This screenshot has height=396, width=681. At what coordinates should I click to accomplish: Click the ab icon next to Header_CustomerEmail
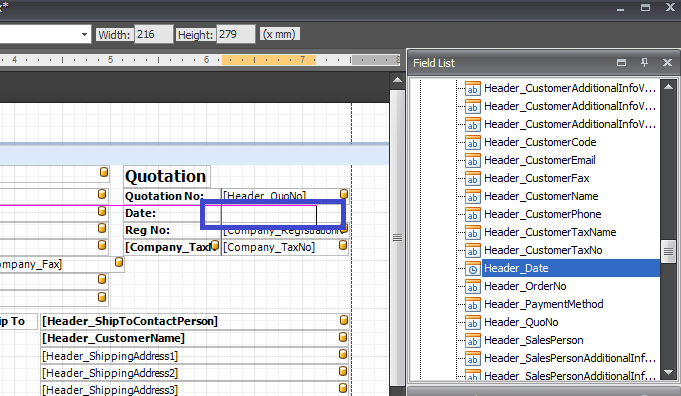[x=473, y=161]
